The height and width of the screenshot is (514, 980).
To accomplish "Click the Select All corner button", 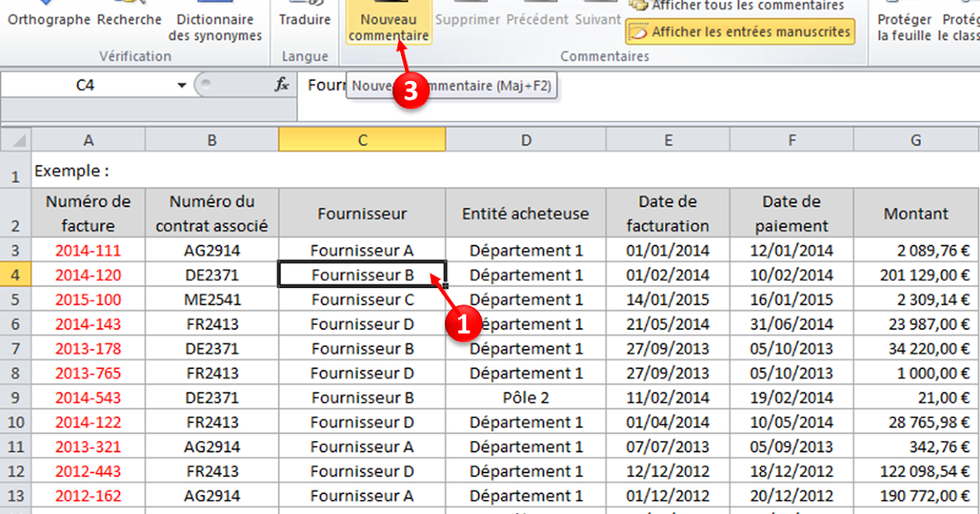I will pos(14,139).
